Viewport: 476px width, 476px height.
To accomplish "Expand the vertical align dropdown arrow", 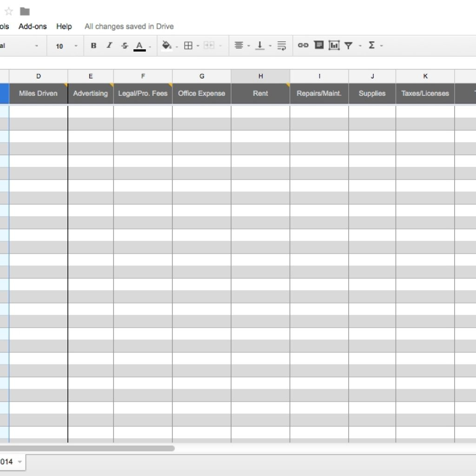I will (270, 46).
